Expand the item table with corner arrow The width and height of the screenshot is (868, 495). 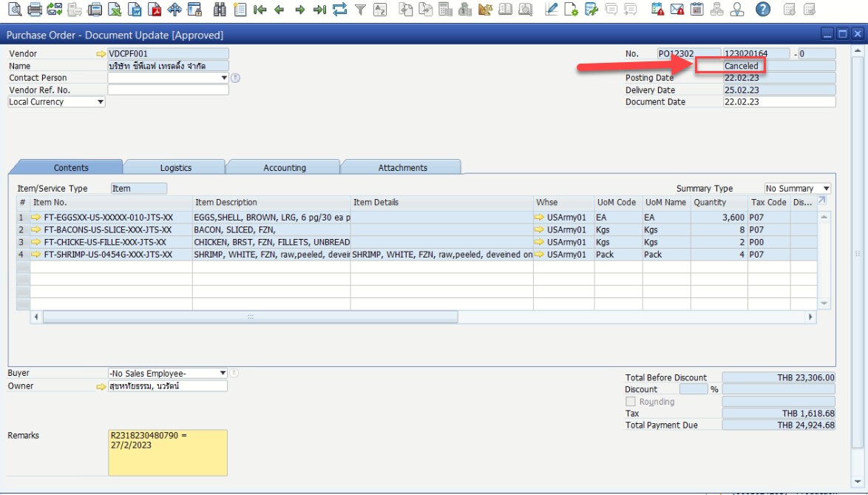click(822, 201)
